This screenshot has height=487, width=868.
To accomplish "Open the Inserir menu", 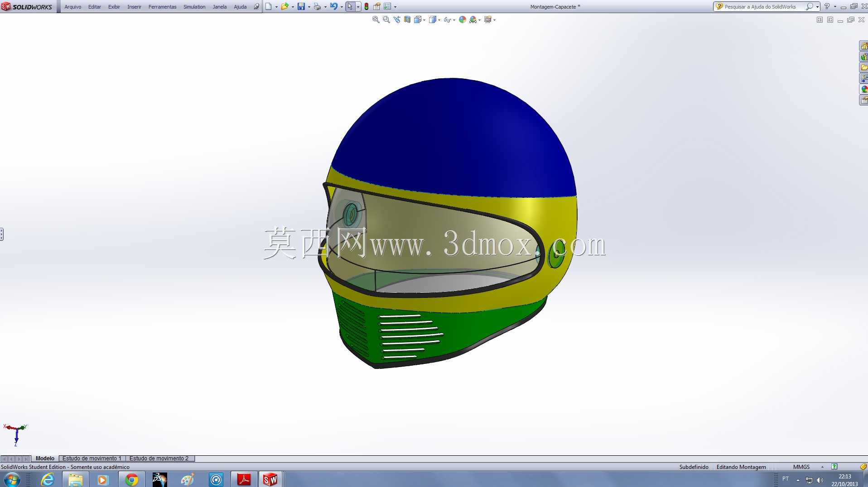I will pos(134,7).
